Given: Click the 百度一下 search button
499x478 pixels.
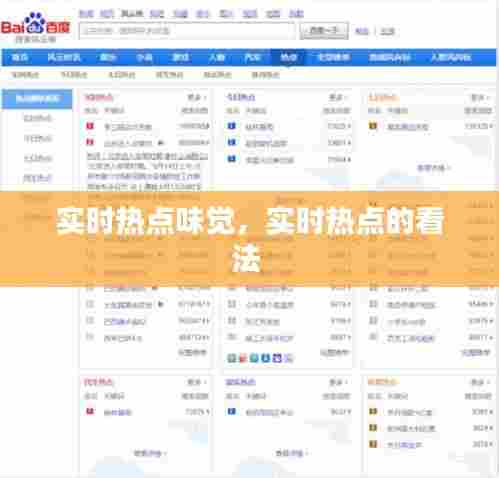Looking at the screenshot, I should tap(324, 31).
